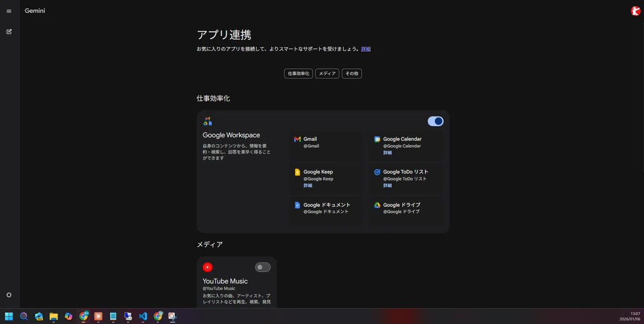Screen dimensions: 644x324
Task: Open the PRE-badged app in taskbar
Action: click(39, 316)
